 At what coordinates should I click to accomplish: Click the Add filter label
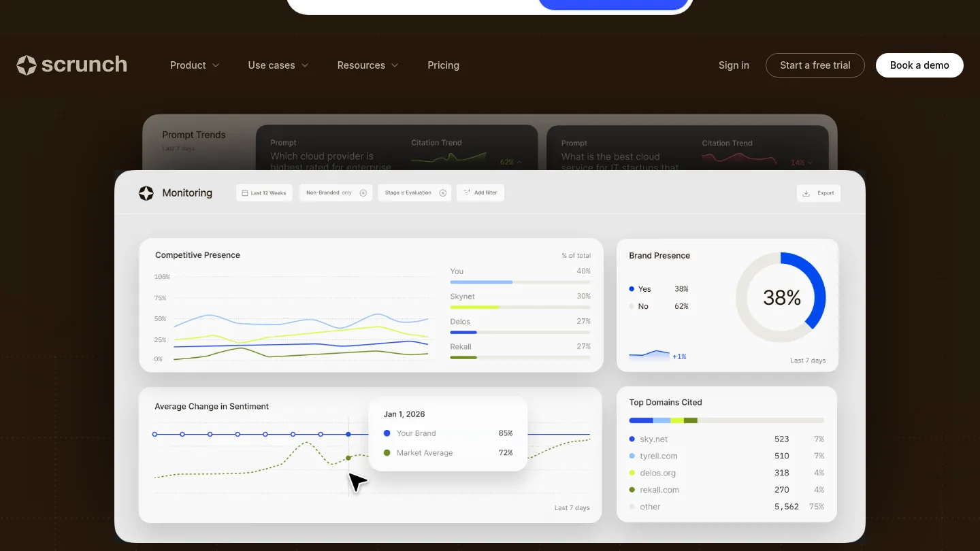[x=486, y=193]
